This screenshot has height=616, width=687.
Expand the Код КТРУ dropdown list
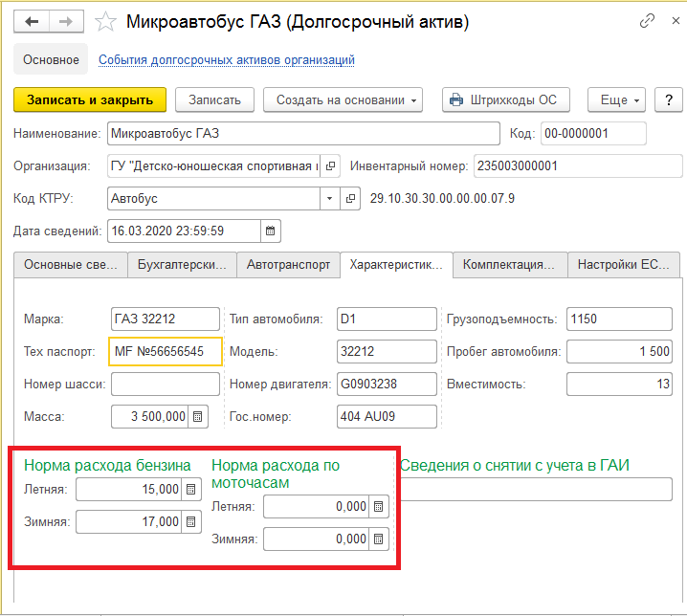[x=330, y=199]
